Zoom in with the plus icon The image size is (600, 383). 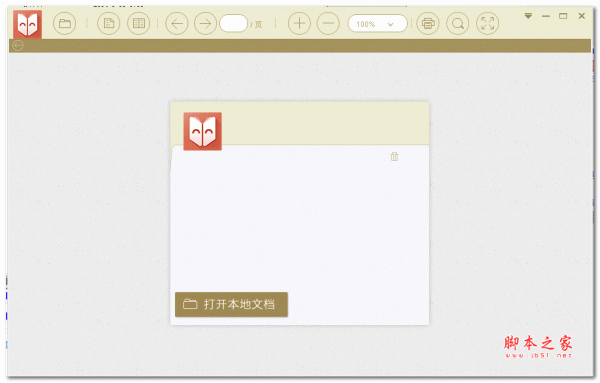pos(299,24)
